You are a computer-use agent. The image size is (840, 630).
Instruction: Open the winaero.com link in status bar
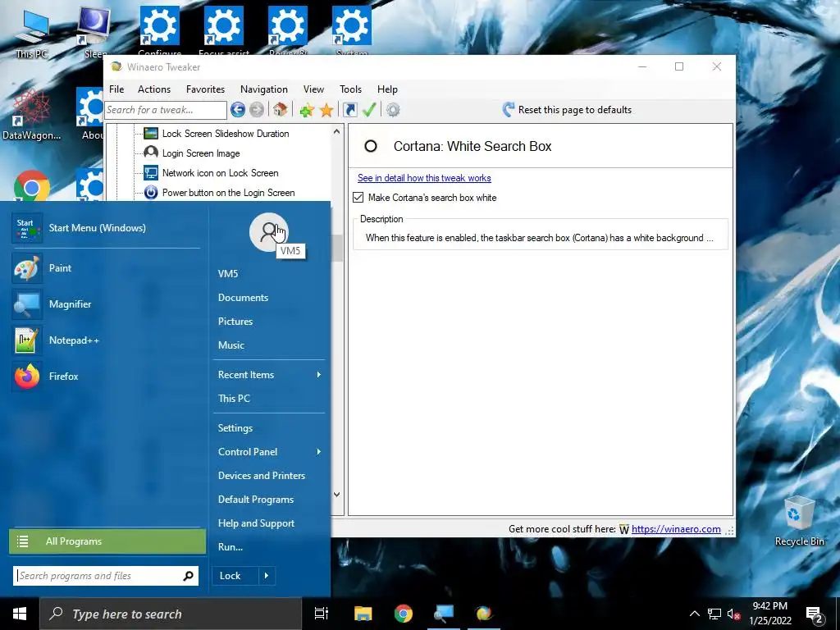pos(676,529)
